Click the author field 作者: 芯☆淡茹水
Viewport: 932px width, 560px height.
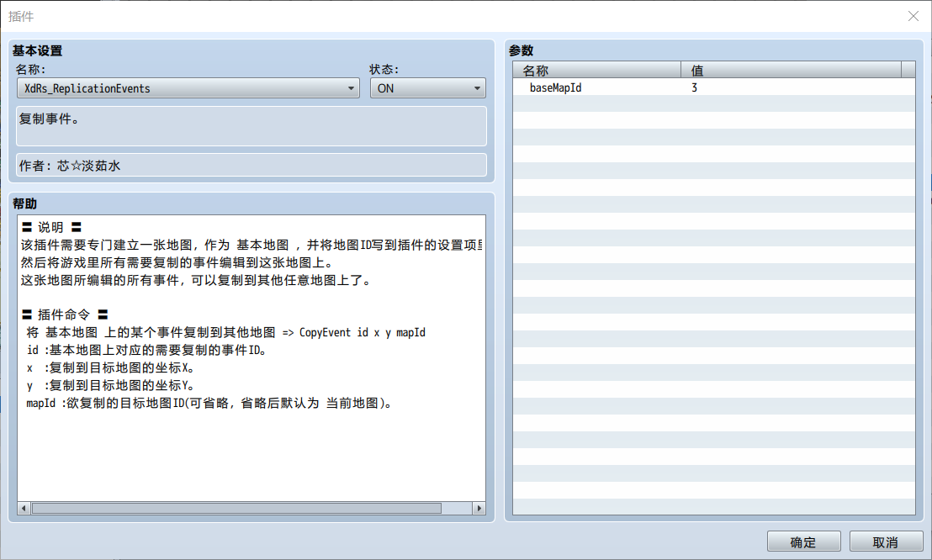pyautogui.click(x=251, y=166)
